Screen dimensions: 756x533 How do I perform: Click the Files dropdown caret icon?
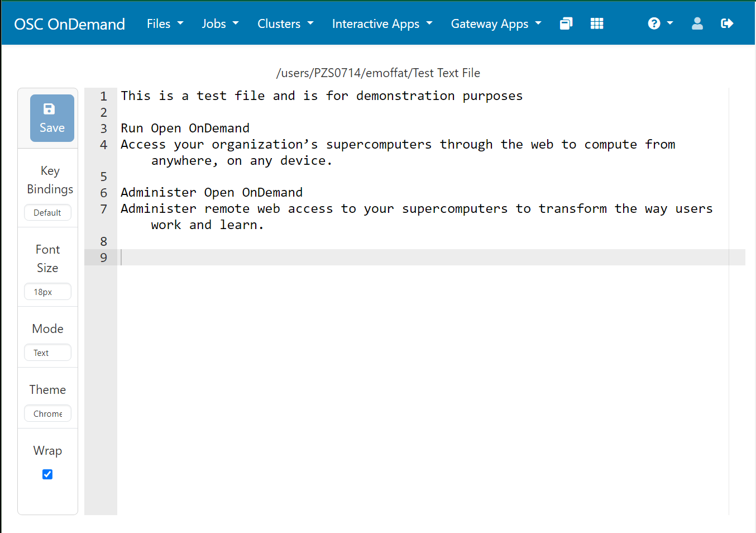(x=180, y=23)
